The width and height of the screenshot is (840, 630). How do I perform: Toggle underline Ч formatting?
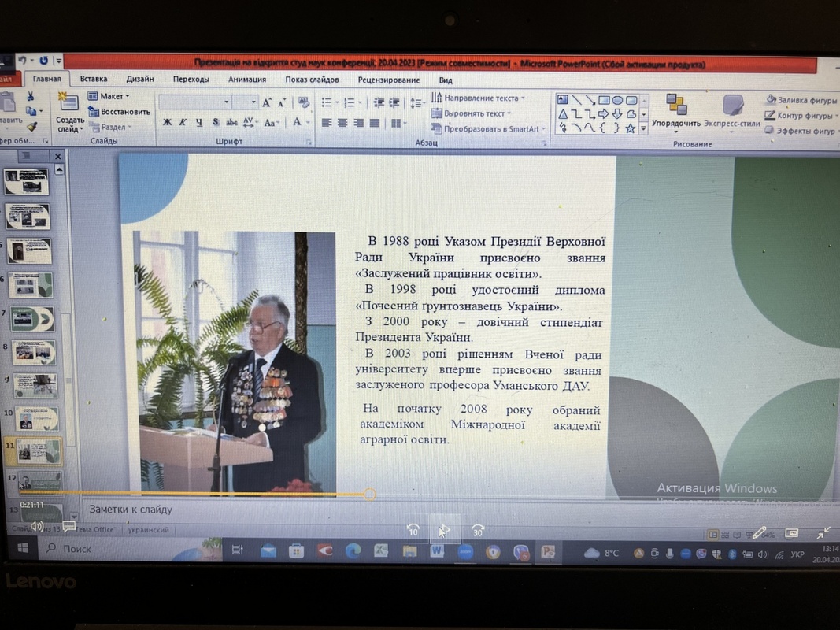199,122
